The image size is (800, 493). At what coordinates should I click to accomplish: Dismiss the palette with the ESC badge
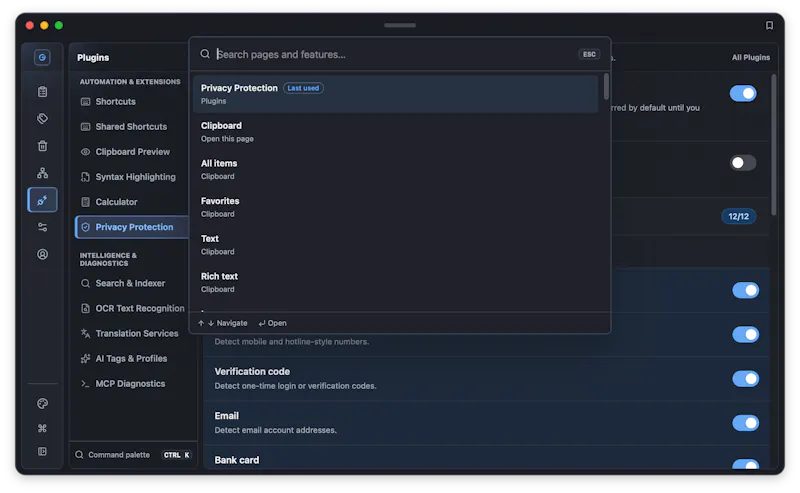point(589,54)
